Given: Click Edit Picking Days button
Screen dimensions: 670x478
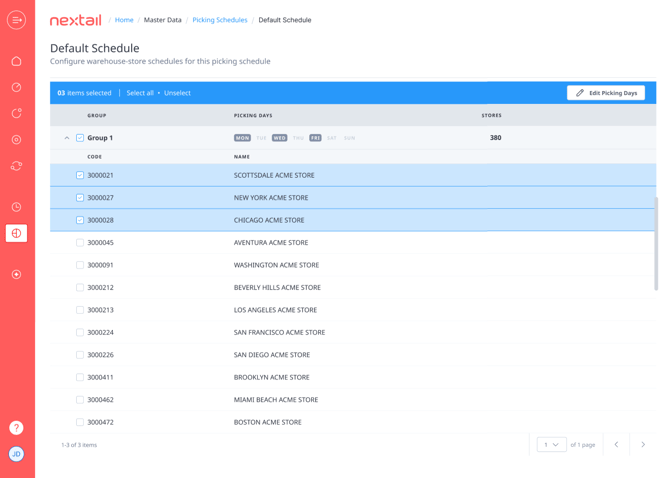Looking at the screenshot, I should [606, 93].
